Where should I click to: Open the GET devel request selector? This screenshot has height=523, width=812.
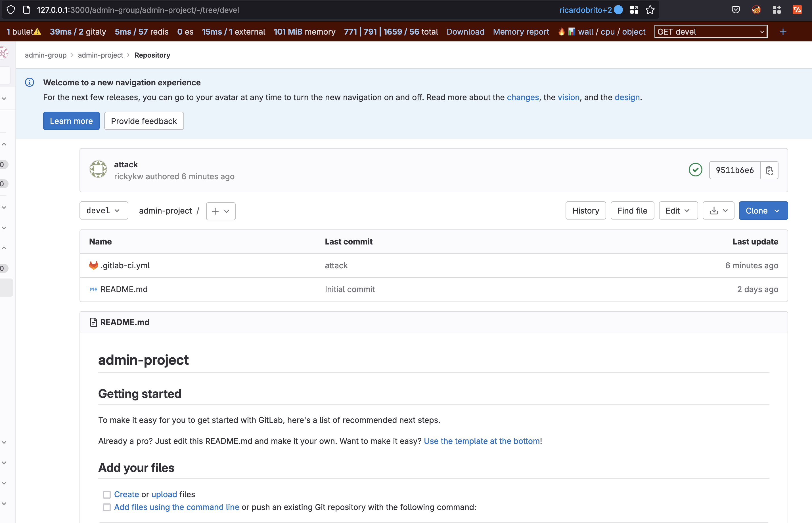[710, 32]
